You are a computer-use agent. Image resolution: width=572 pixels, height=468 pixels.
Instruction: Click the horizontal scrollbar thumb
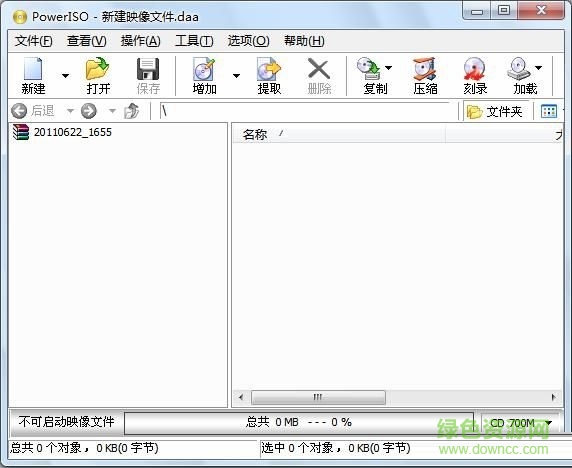(x=318, y=397)
